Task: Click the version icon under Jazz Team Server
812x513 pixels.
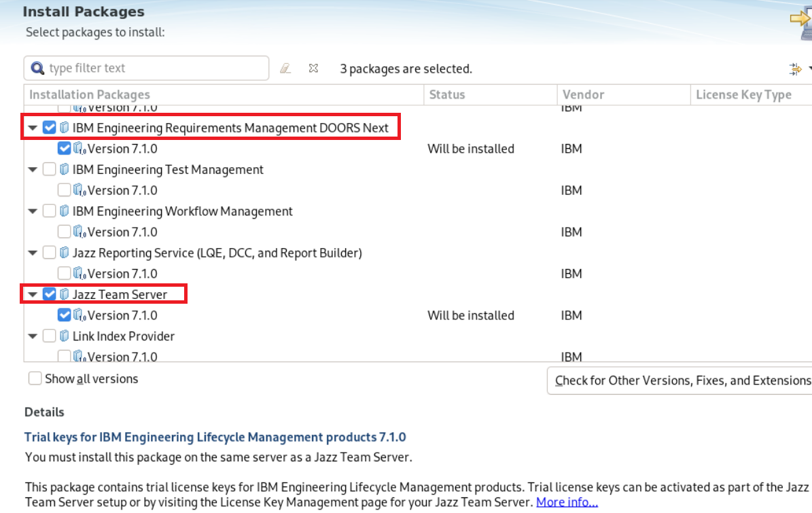Action: (80, 315)
